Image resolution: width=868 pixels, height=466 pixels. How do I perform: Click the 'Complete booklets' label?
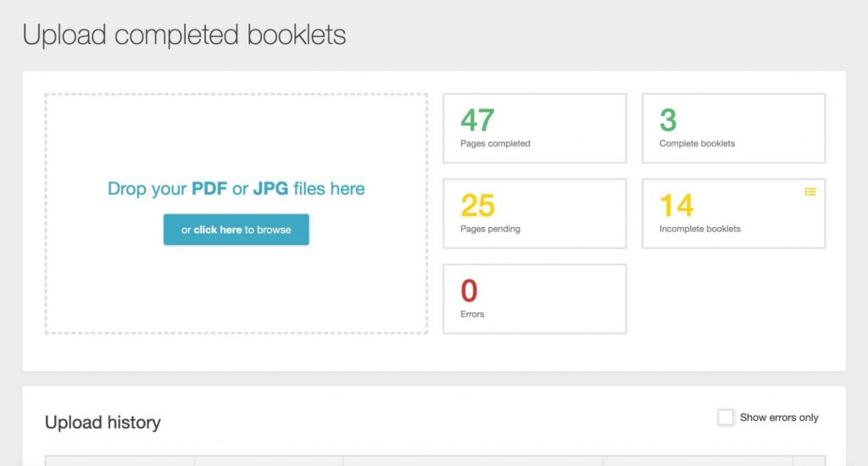pyautogui.click(x=697, y=143)
